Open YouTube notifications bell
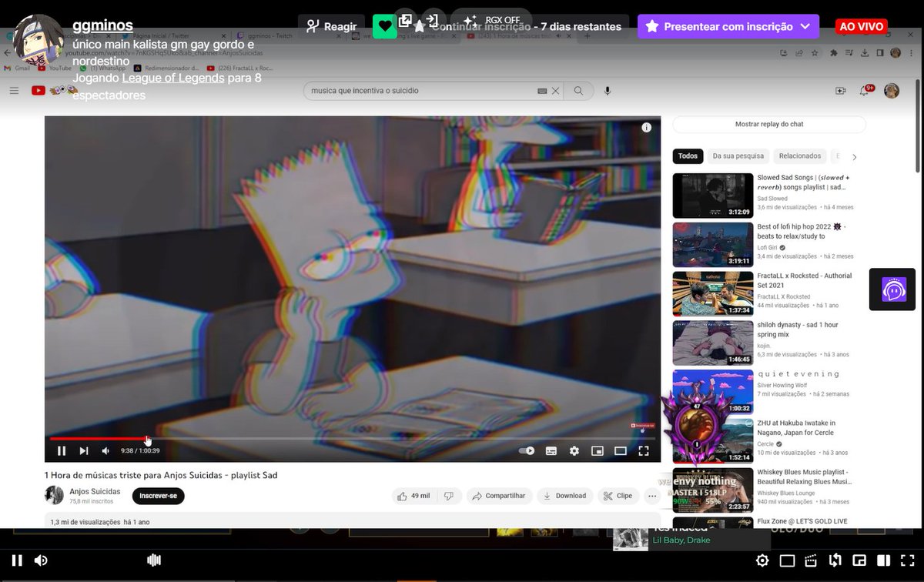This screenshot has height=582, width=924. click(865, 91)
